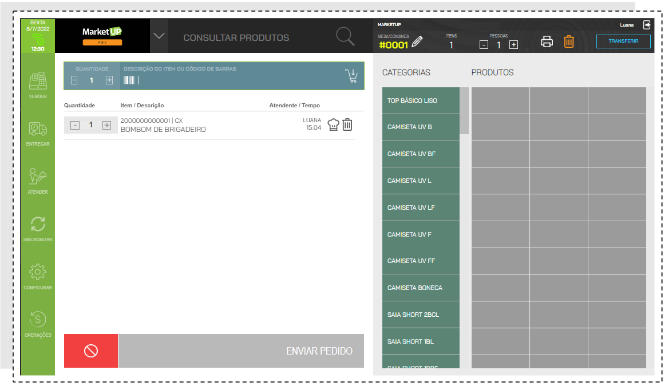This screenshot has width=671, height=387.
Task: Click the barcode icon in description field
Action: [129, 80]
